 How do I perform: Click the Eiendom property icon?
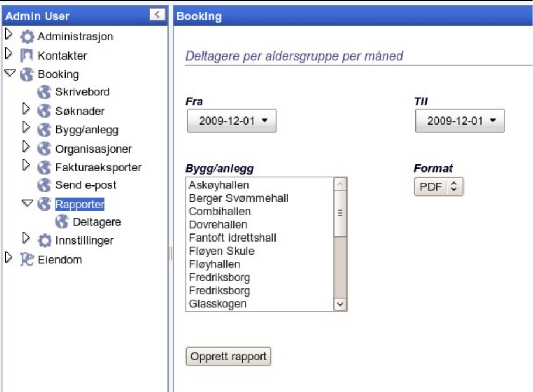click(x=27, y=260)
